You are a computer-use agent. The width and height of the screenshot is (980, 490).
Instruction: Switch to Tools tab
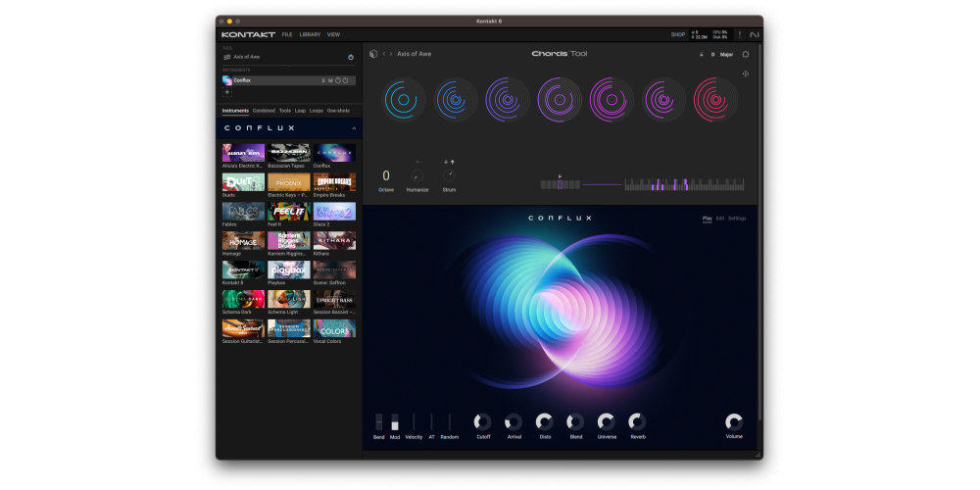(285, 111)
